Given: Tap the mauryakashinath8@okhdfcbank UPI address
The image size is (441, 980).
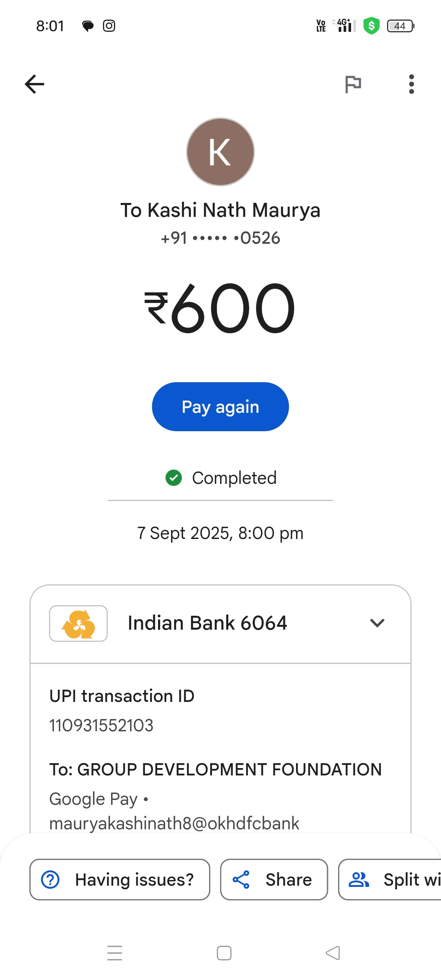Looking at the screenshot, I should tap(174, 823).
